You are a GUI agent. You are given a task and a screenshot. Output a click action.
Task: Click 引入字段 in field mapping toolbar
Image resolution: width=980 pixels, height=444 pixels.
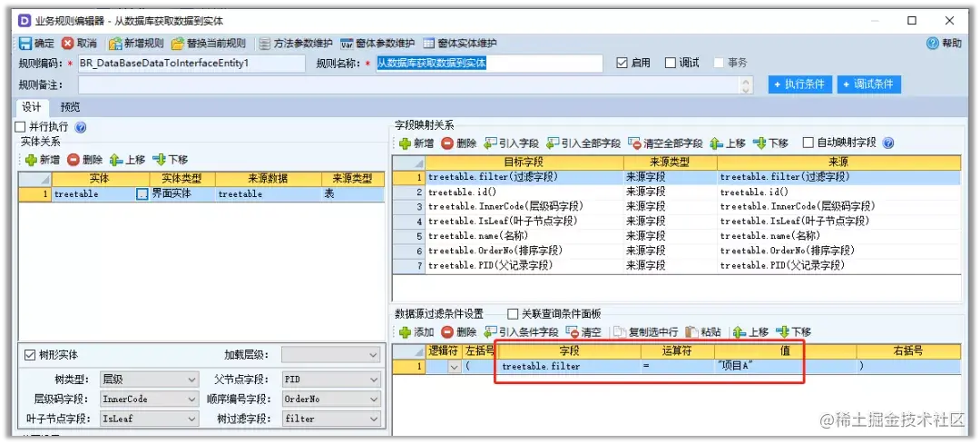click(x=511, y=143)
